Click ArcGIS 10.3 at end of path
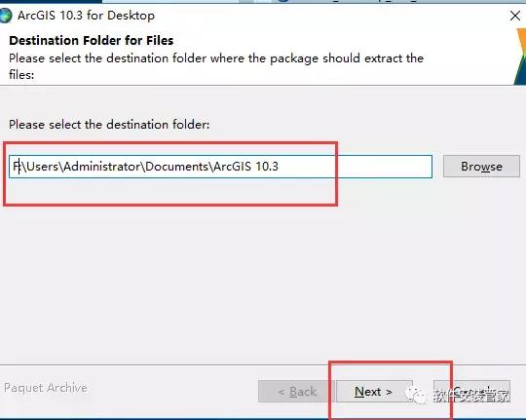 pyautogui.click(x=245, y=167)
